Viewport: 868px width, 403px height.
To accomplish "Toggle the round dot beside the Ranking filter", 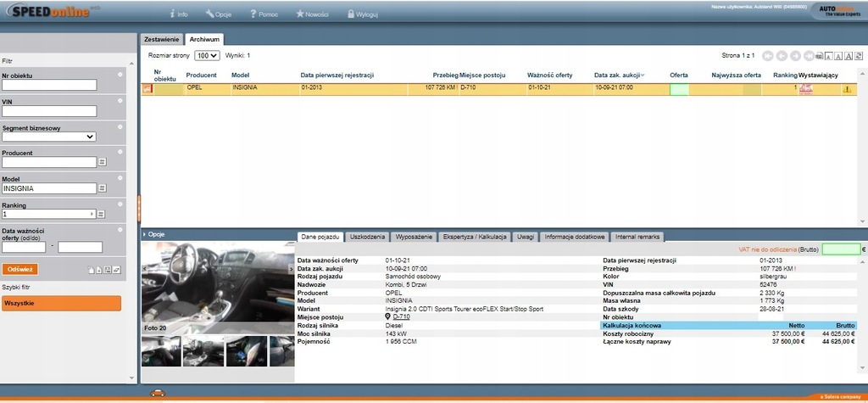I will [120, 204].
